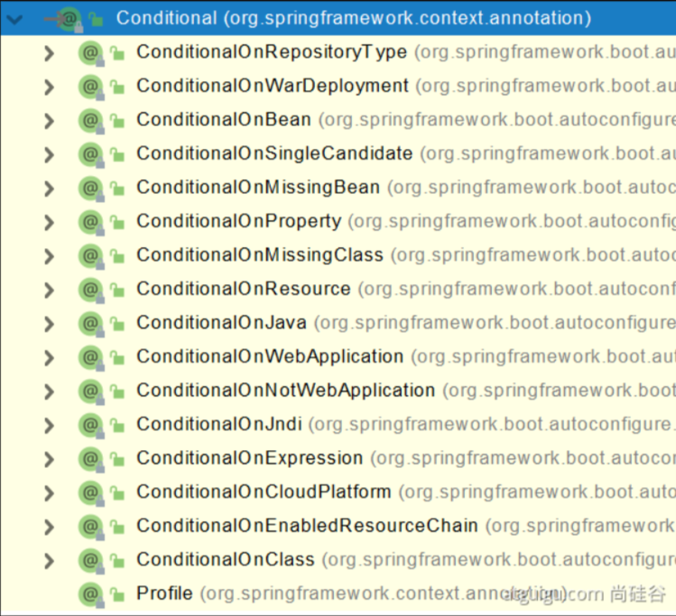Expand ConditionalOnEnabledResourceChain node
The height and width of the screenshot is (616, 676).
(x=49, y=528)
